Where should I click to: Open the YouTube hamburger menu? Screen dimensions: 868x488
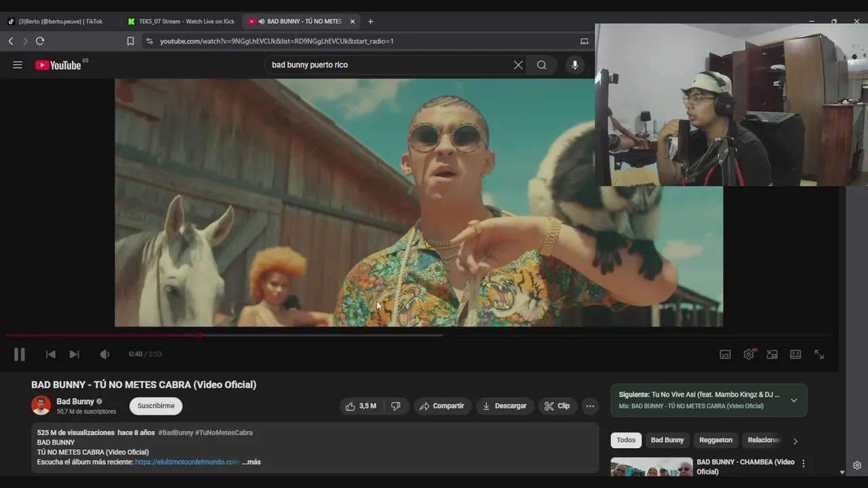click(18, 65)
